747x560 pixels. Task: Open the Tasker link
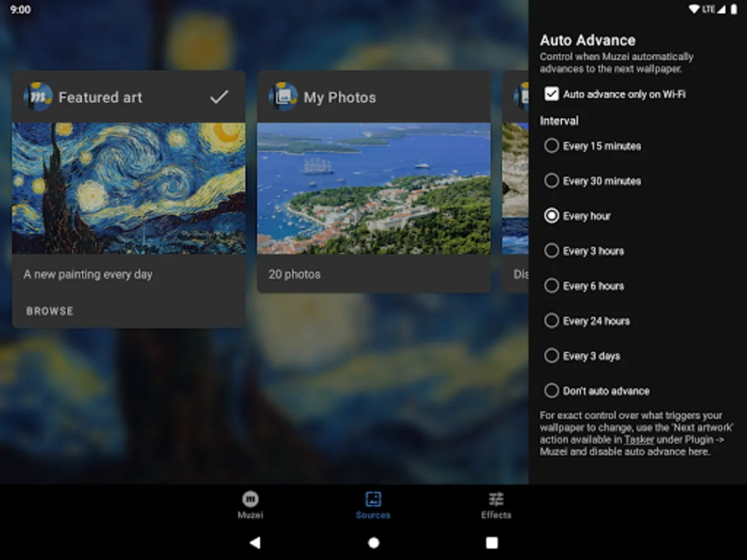pos(639,439)
